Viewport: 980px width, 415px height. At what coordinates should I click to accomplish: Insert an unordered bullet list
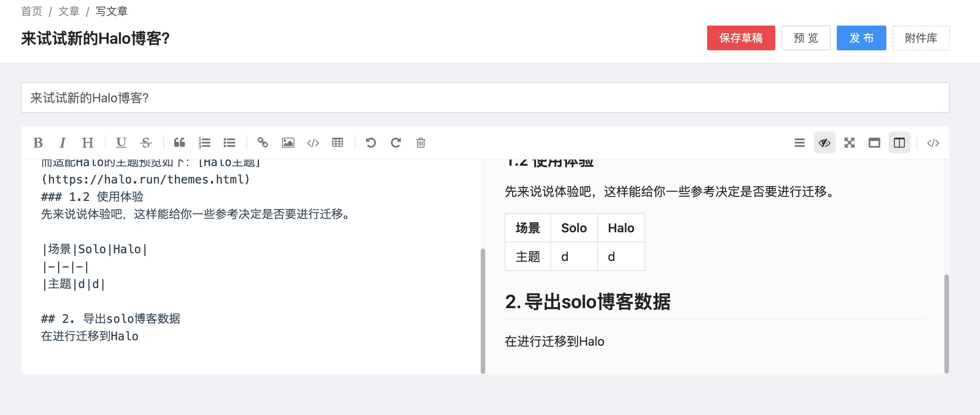coord(229,143)
